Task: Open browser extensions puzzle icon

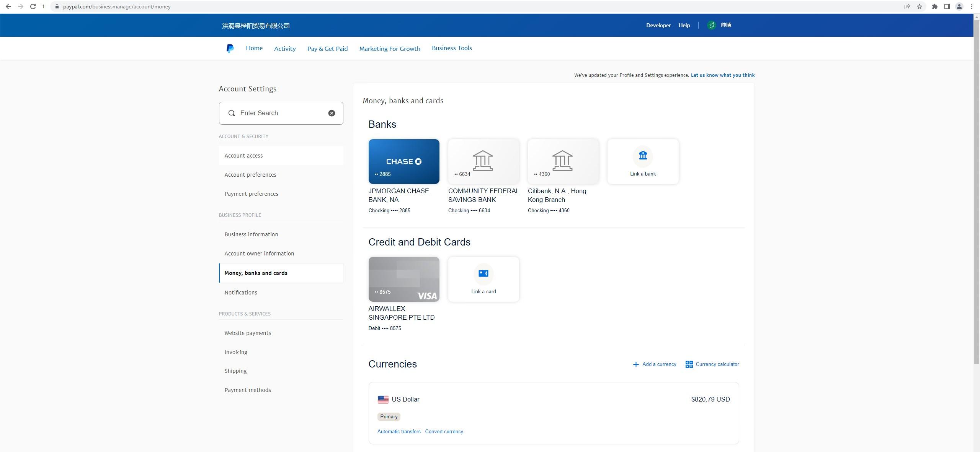Action: coord(934,7)
